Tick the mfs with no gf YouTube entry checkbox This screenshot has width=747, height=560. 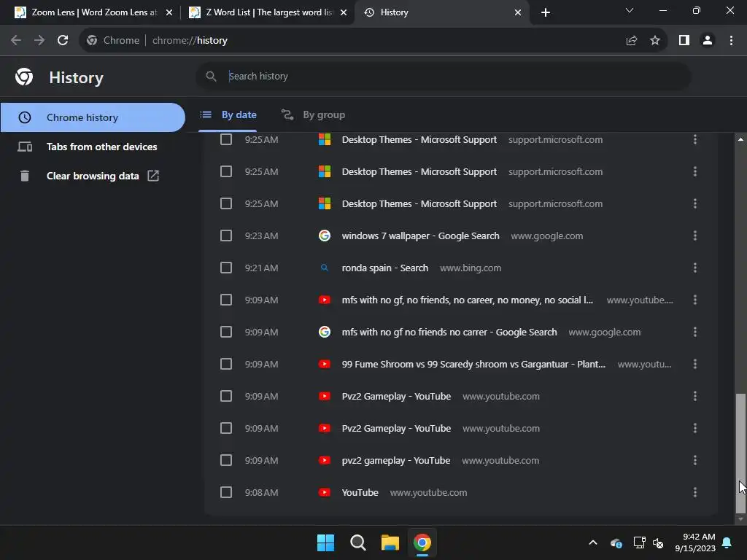226,300
